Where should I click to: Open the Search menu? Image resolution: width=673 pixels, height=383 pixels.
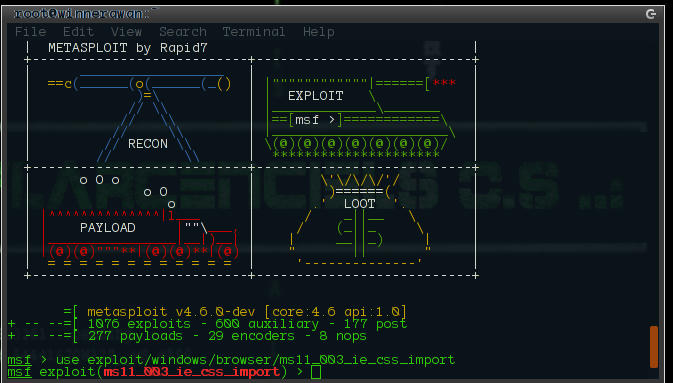[183, 32]
